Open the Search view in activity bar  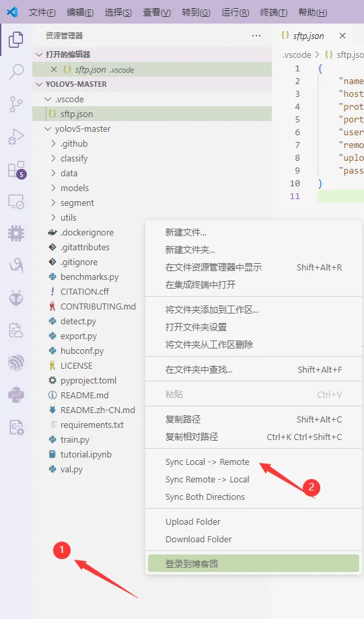point(16,71)
